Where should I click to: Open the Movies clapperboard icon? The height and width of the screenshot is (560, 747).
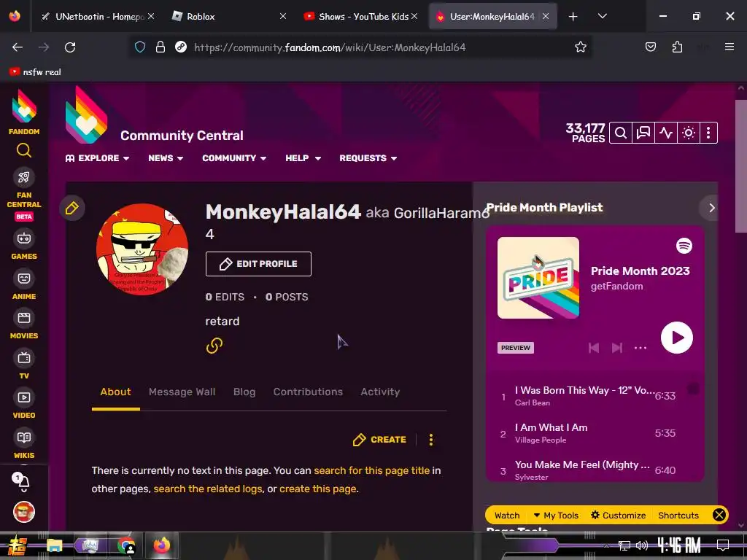(x=24, y=318)
